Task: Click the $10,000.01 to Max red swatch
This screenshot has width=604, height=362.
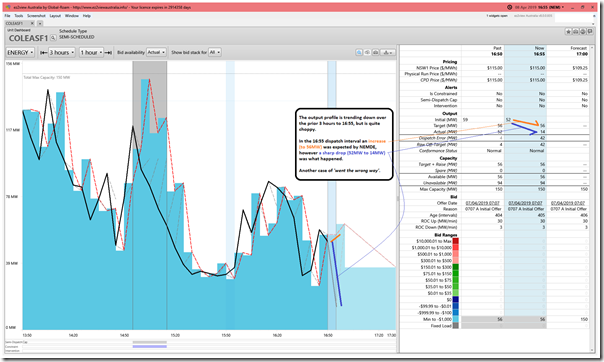Action: [456, 241]
